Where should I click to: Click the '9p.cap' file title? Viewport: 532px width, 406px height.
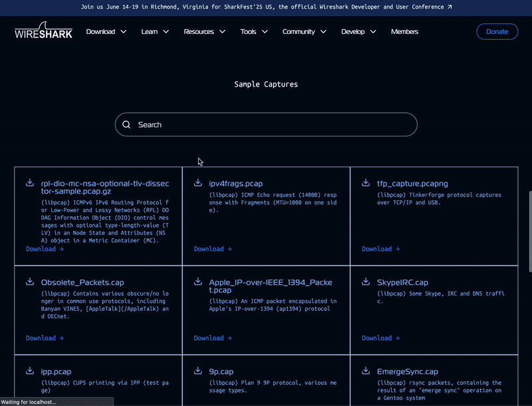(221, 371)
